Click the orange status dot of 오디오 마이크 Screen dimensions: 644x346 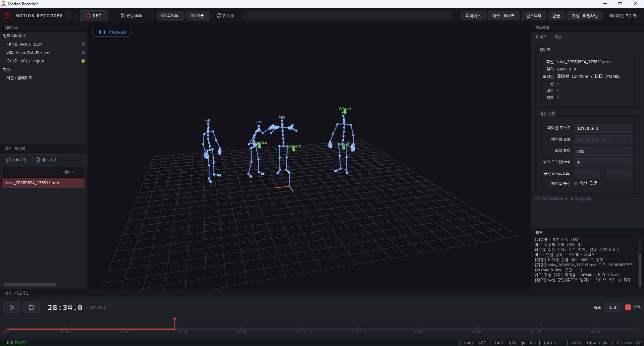coord(83,61)
